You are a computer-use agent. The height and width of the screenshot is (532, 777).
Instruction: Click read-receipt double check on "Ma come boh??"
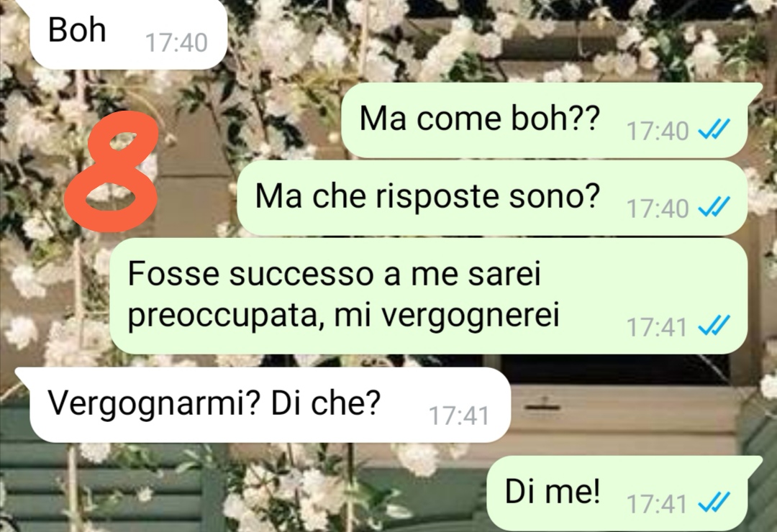click(714, 131)
